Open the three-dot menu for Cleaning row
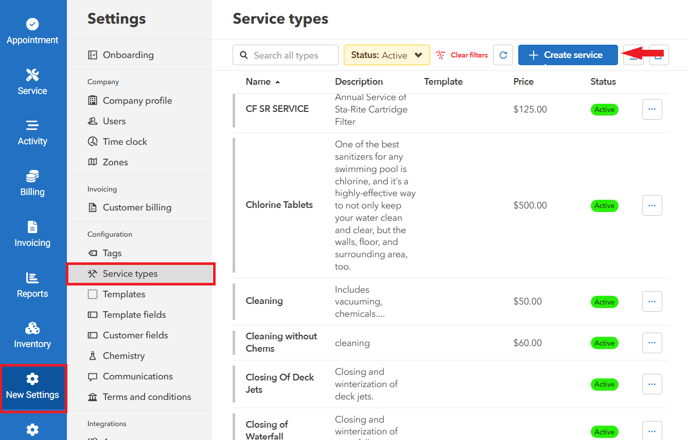Screen dimensions: 688x440 (652, 302)
